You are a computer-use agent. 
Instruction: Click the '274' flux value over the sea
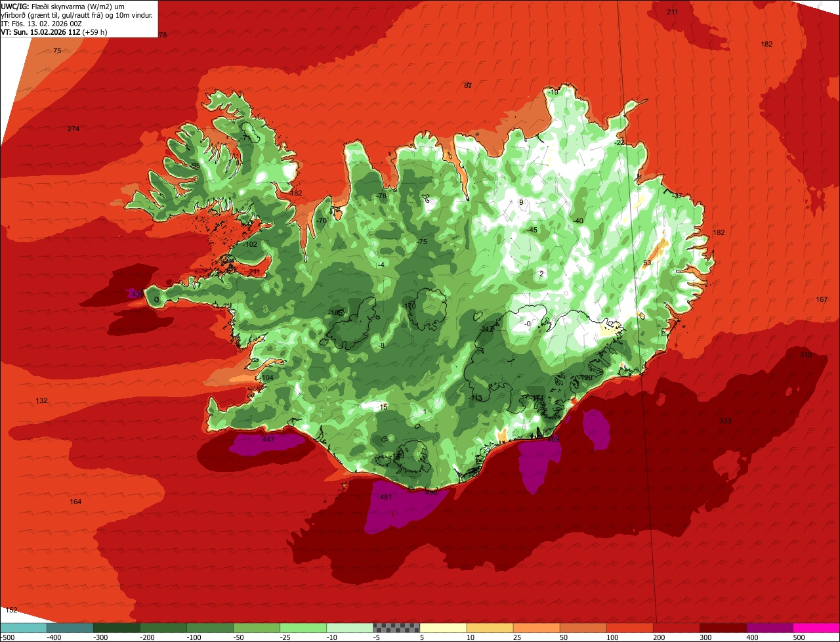tap(73, 129)
